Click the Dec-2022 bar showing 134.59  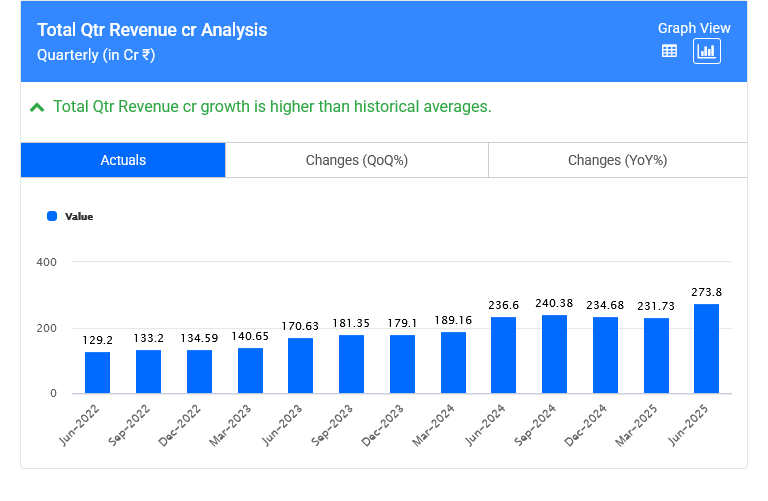(199, 371)
